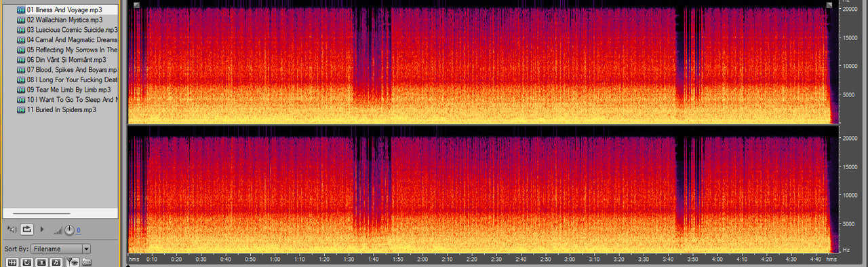Click the 1:30 mark on the timeline ruler
Screen dimensions: 868x267
point(349,260)
